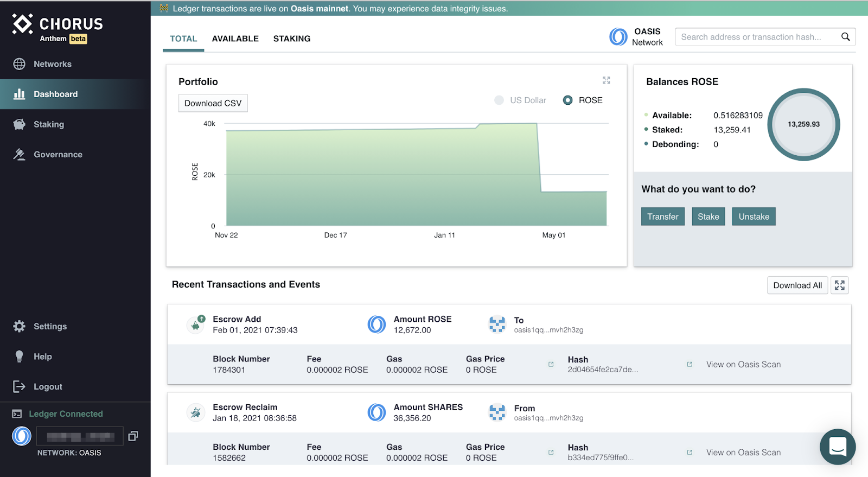868x477 pixels.
Task: Click the amount 12,672.00 ROSE
Action: pos(412,330)
